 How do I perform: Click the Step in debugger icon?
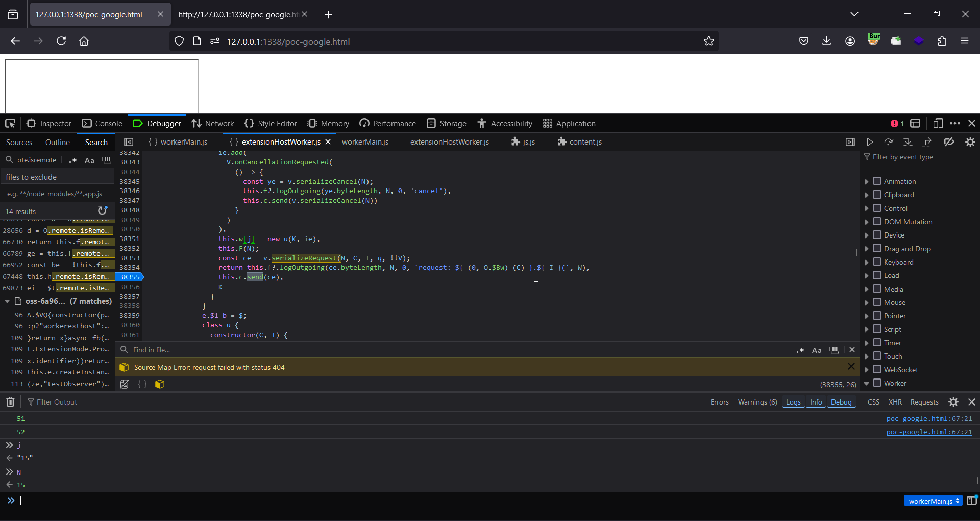click(908, 142)
